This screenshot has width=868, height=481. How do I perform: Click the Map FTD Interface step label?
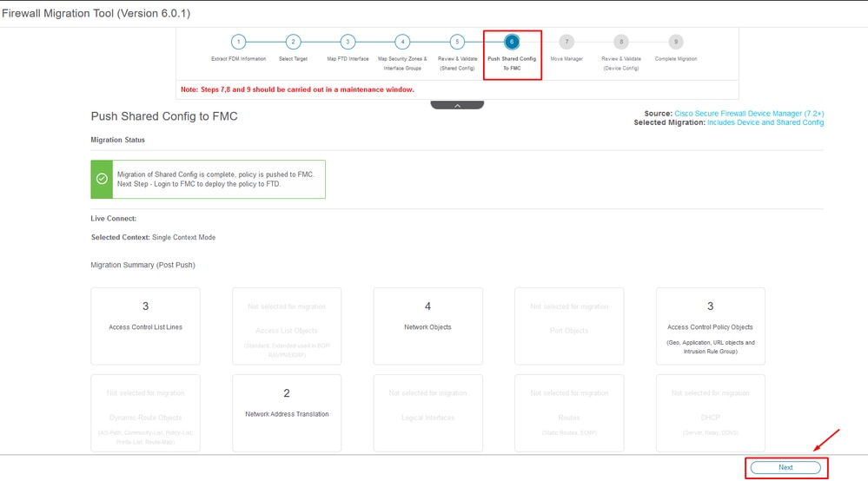point(348,58)
